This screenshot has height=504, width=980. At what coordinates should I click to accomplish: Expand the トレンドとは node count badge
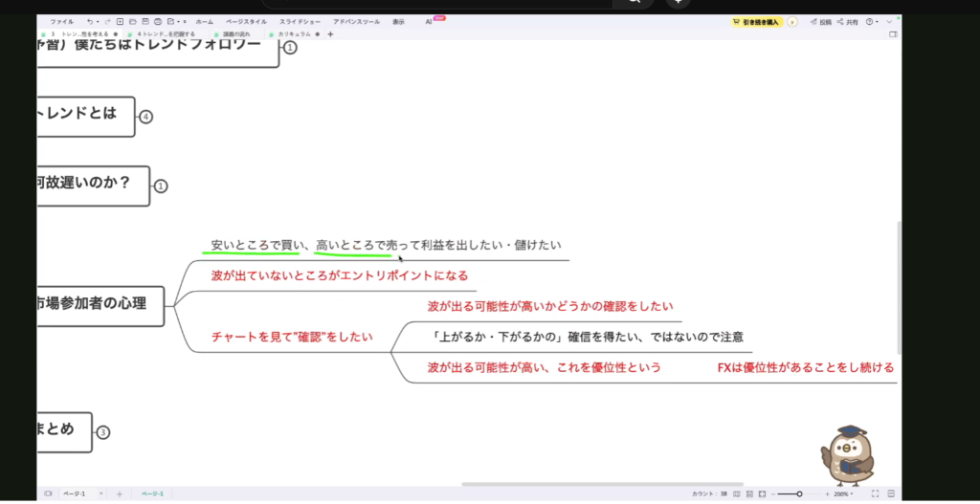146,117
